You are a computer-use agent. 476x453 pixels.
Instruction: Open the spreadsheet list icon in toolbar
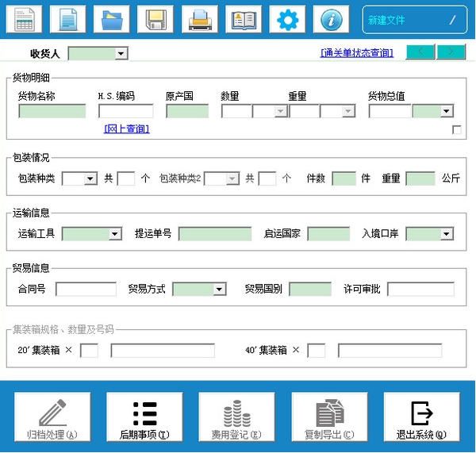25,19
